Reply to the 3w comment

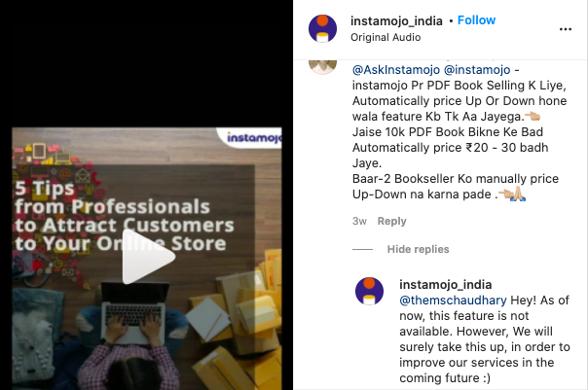[x=392, y=221]
